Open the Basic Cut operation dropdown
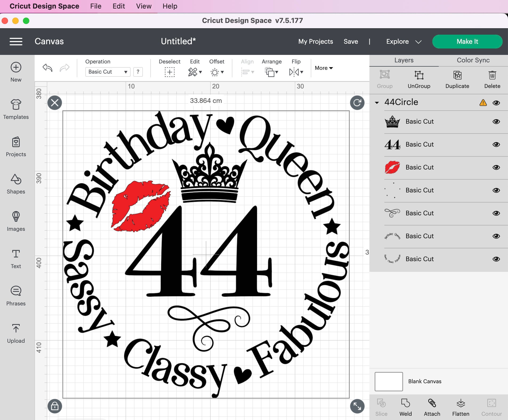508x420 pixels. (108, 72)
